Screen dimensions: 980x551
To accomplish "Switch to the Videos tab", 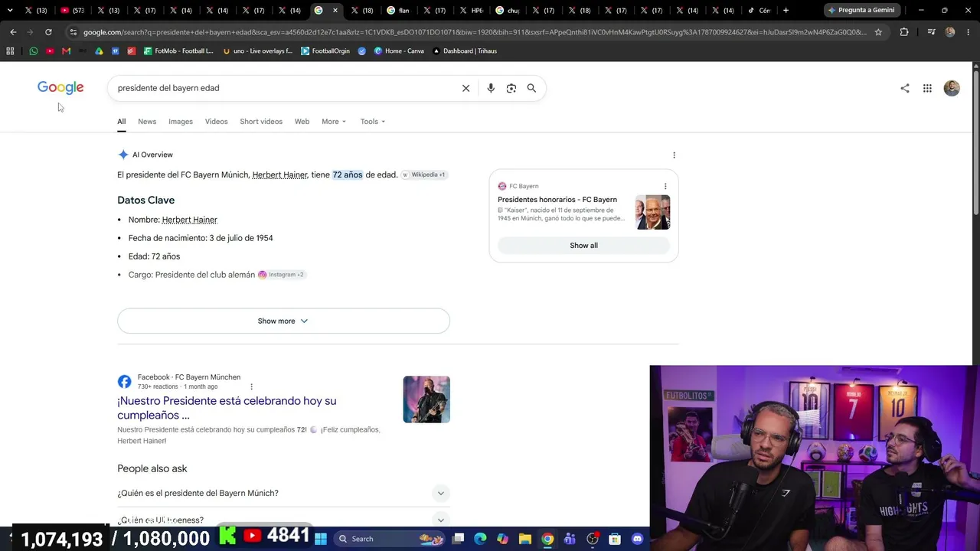I will 217,122.
